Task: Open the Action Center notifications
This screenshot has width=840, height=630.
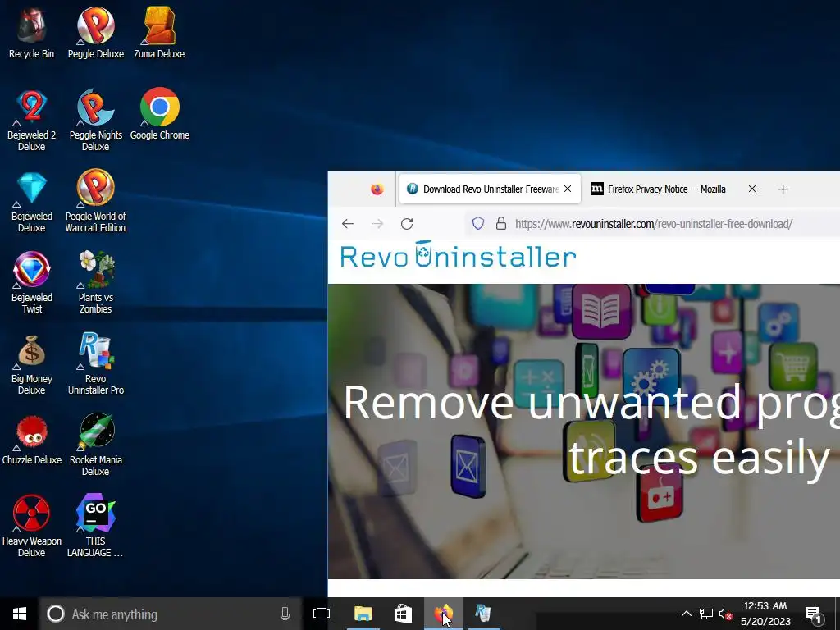Action: (x=814, y=614)
